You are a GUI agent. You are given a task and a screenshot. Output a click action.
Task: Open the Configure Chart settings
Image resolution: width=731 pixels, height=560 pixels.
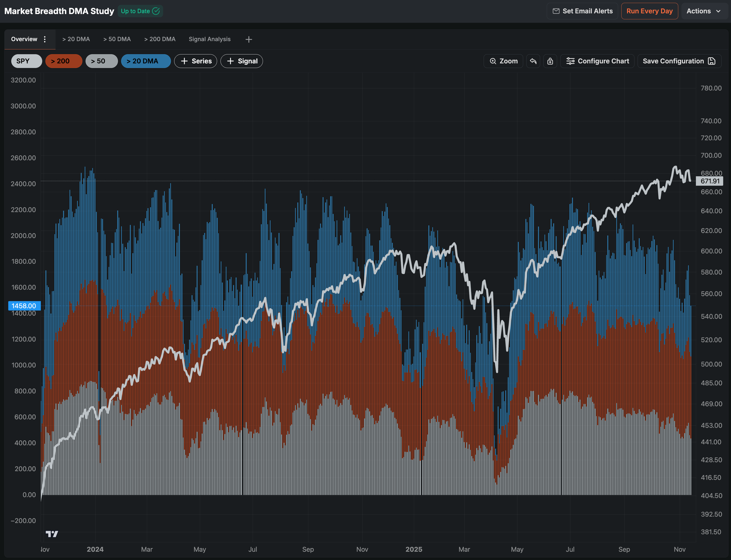pyautogui.click(x=597, y=61)
